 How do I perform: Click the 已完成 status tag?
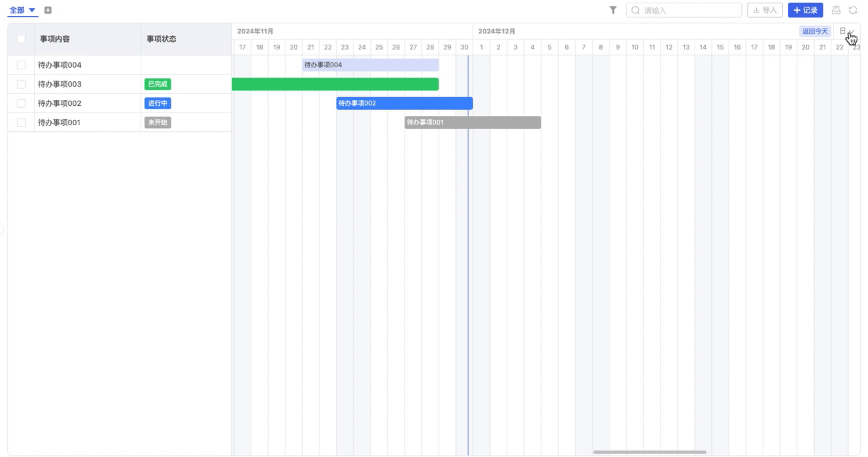point(157,84)
